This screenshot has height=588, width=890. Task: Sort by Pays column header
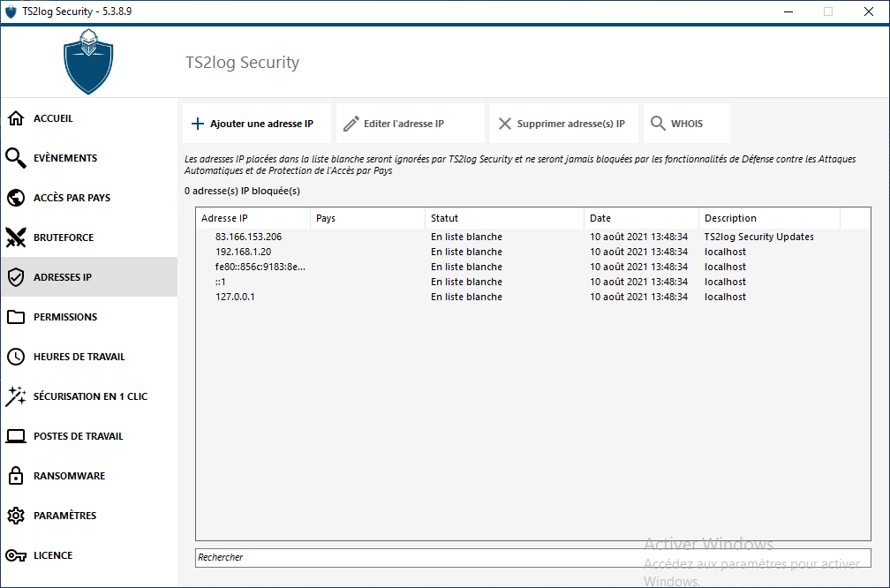[368, 218]
